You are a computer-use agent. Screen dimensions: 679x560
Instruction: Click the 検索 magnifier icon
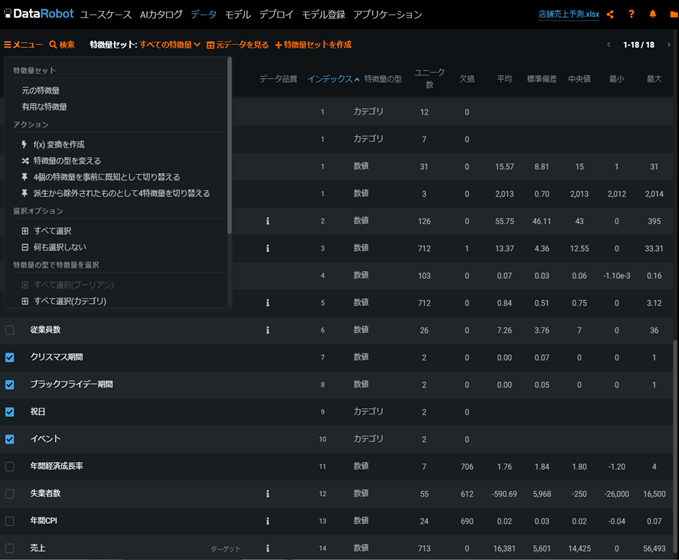tap(53, 45)
